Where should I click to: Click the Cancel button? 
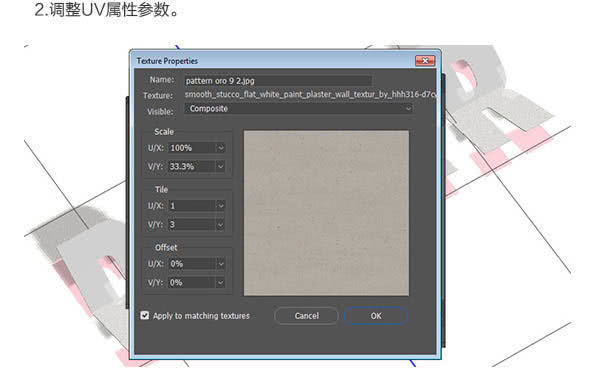pyautogui.click(x=307, y=316)
